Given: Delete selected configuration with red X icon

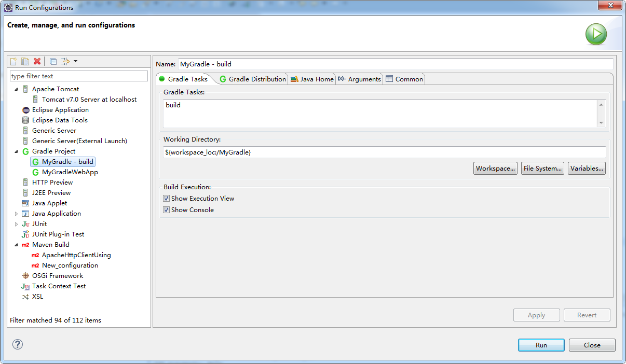Looking at the screenshot, I should [37, 61].
